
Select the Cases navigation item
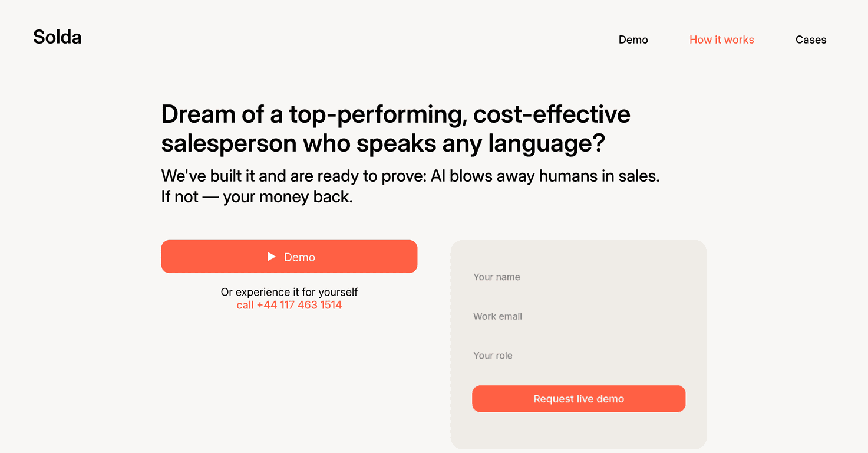811,40
